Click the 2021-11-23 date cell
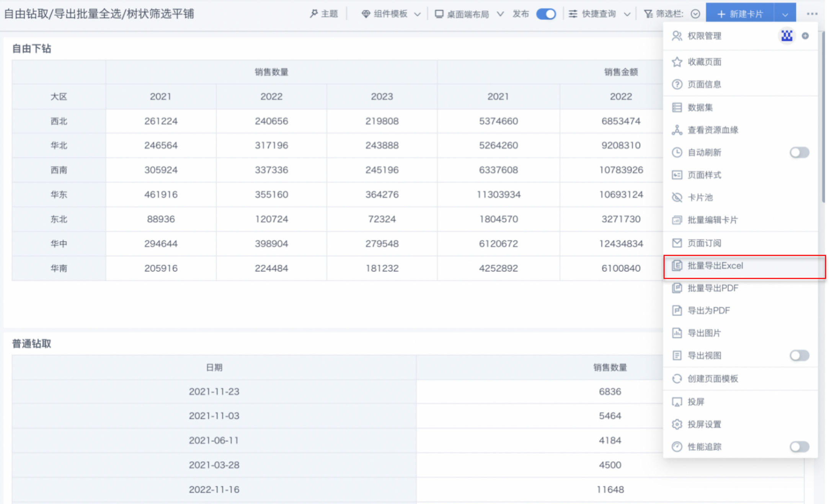 click(214, 392)
